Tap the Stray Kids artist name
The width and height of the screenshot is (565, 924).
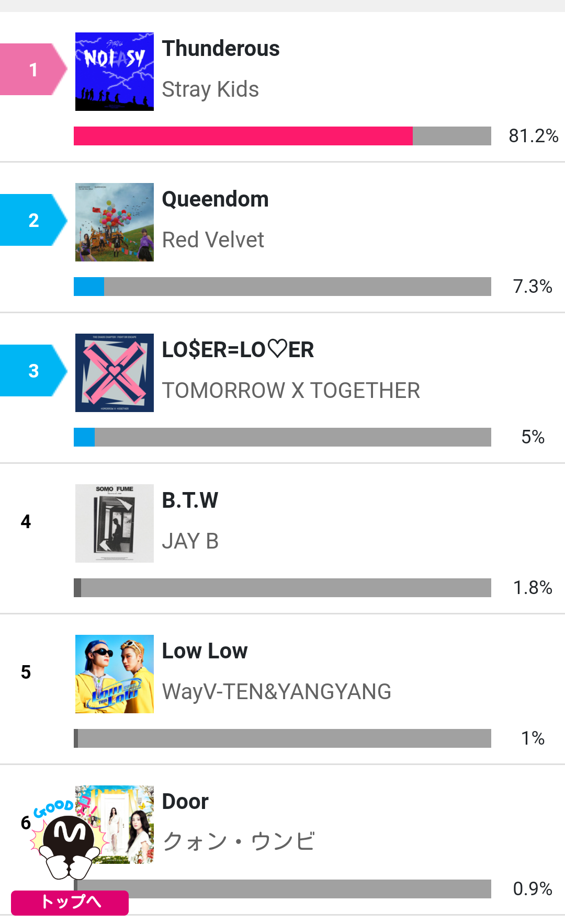tap(210, 89)
